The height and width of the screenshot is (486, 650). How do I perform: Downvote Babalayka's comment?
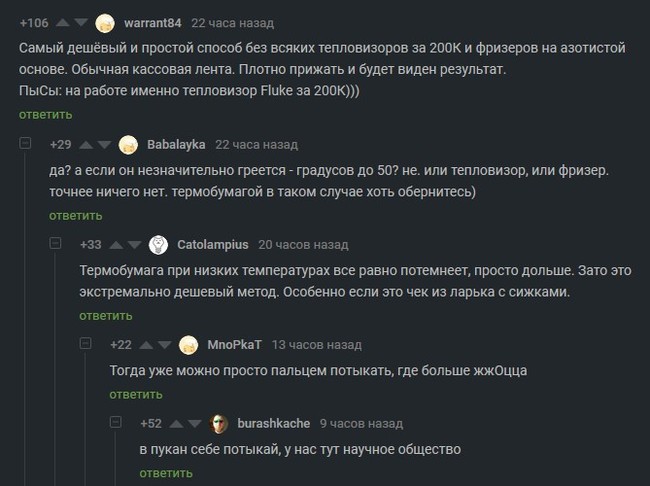click(104, 144)
